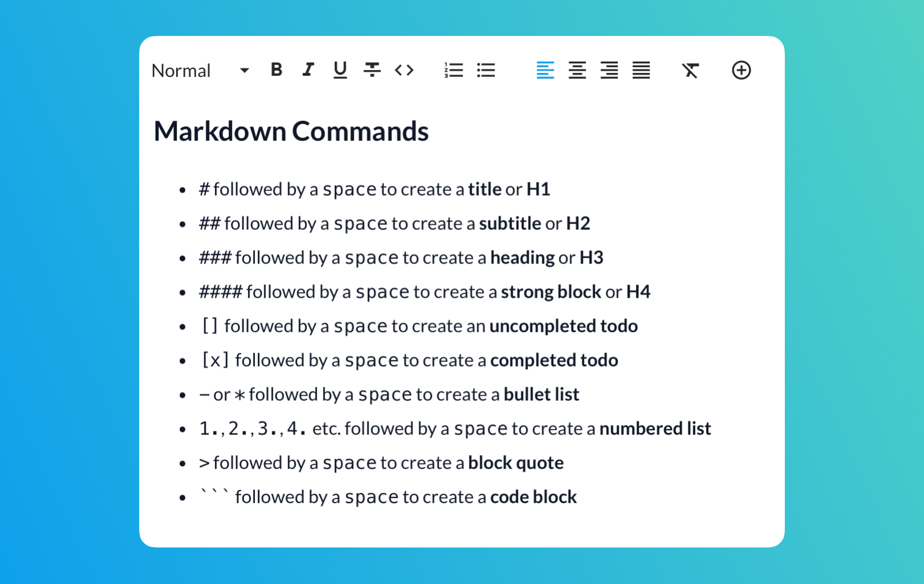The width and height of the screenshot is (924, 584).
Task: Click the 'H2' text
Action: click(x=578, y=224)
